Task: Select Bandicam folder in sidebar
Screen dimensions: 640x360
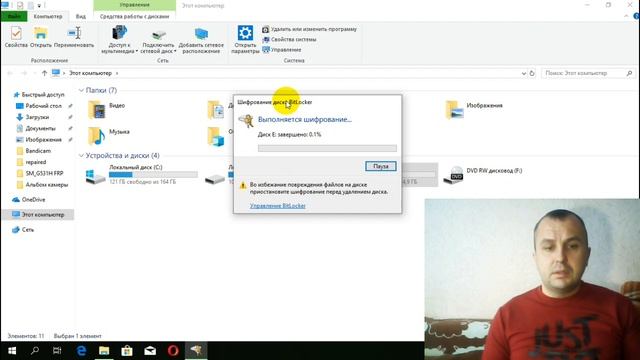Action: (34, 151)
